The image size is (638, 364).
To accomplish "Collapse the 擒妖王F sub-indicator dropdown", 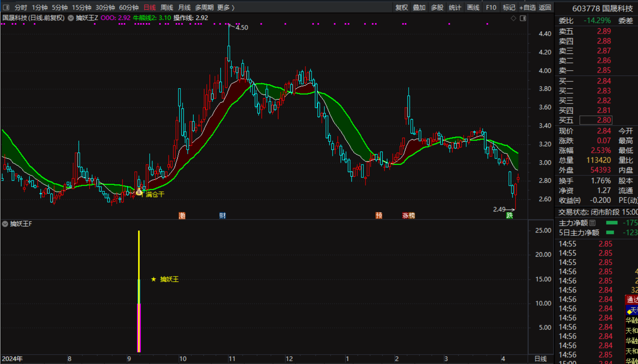I will [x=5, y=224].
